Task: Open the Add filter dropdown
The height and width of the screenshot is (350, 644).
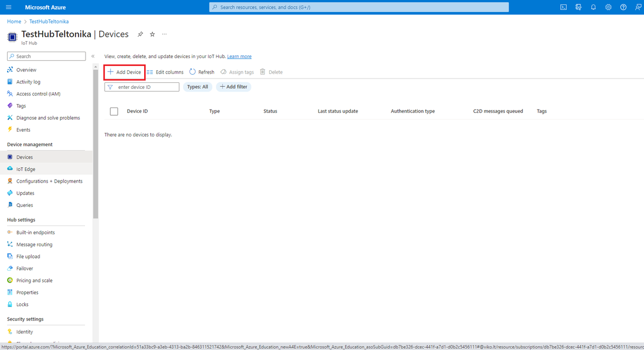Action: pyautogui.click(x=233, y=86)
